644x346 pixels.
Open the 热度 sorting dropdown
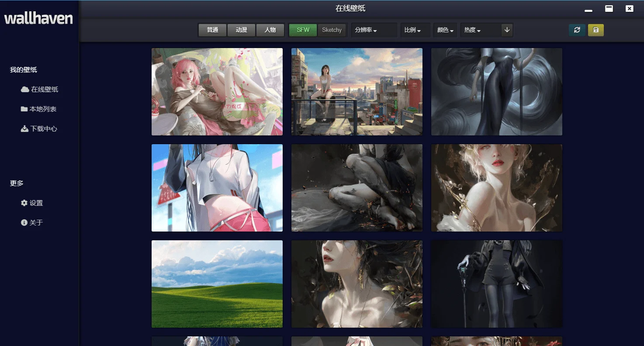(471, 30)
